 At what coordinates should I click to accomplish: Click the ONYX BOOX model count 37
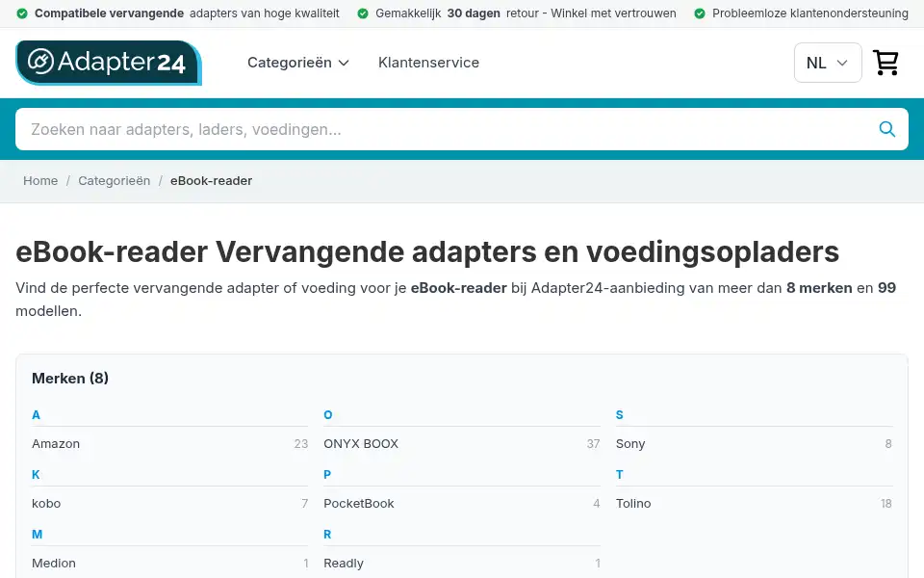pos(594,443)
